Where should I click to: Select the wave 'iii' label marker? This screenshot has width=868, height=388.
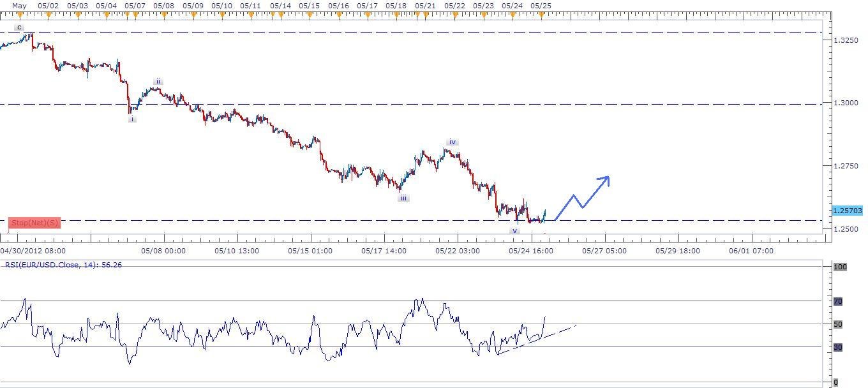click(403, 198)
